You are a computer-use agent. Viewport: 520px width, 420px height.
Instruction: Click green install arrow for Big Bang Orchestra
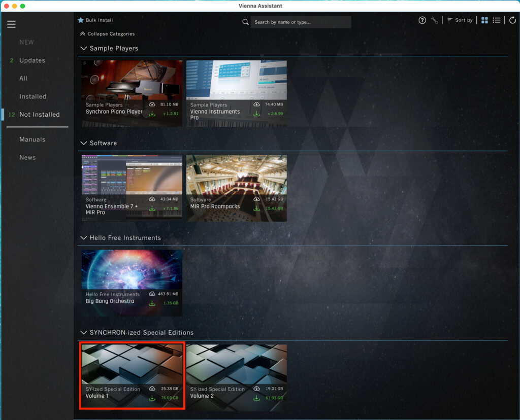(152, 303)
